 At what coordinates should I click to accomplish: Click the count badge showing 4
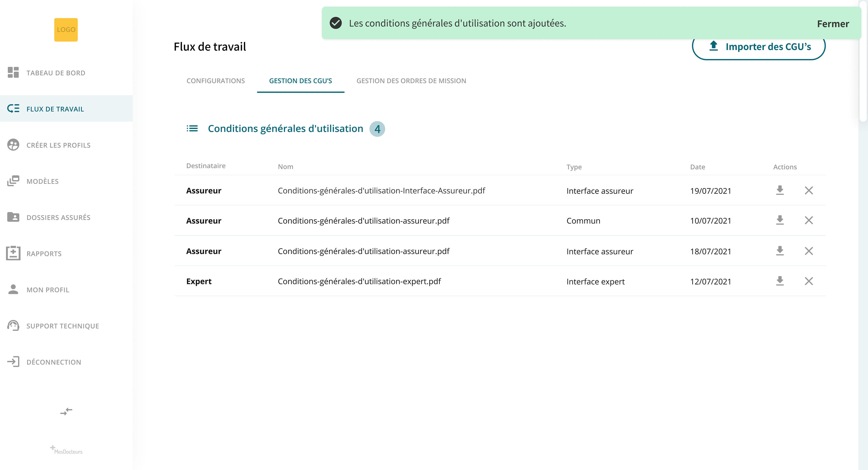[377, 129]
